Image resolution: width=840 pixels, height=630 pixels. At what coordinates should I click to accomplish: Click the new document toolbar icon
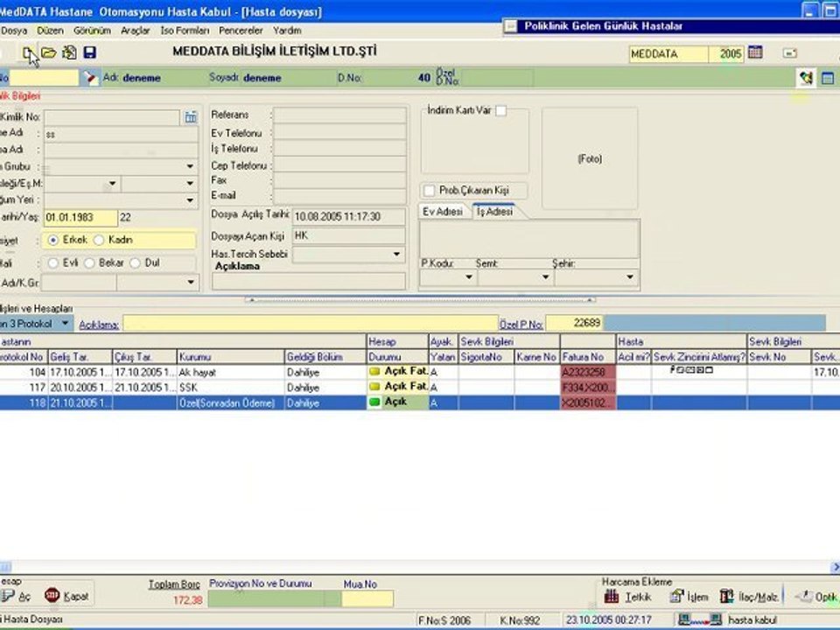28,52
